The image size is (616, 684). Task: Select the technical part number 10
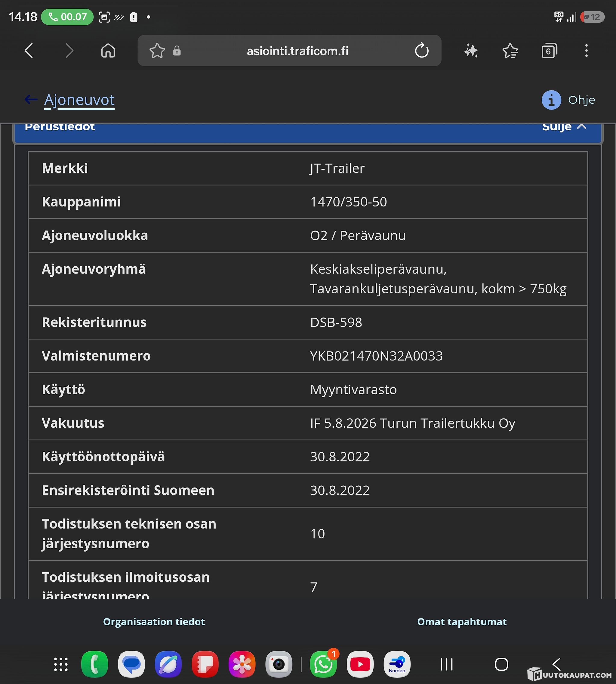coord(318,534)
